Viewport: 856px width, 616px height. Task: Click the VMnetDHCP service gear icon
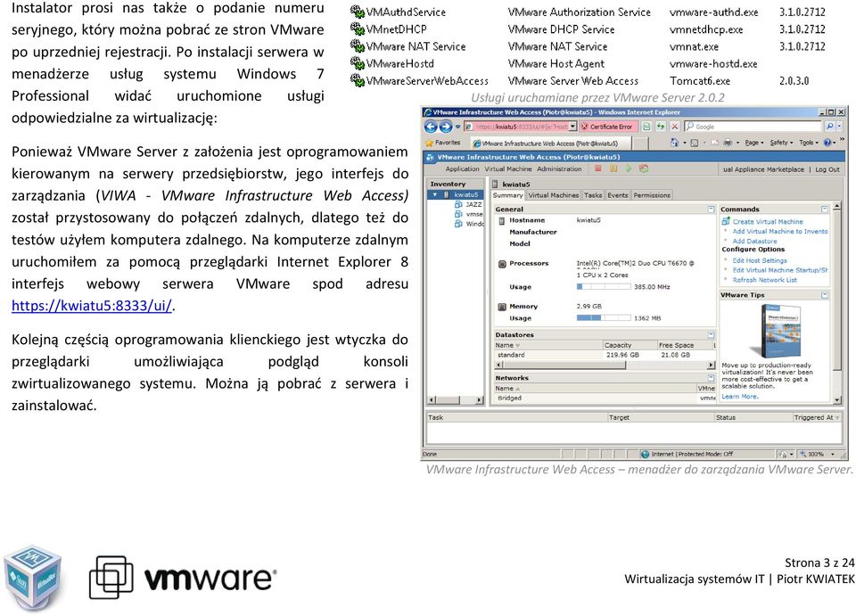click(357, 29)
